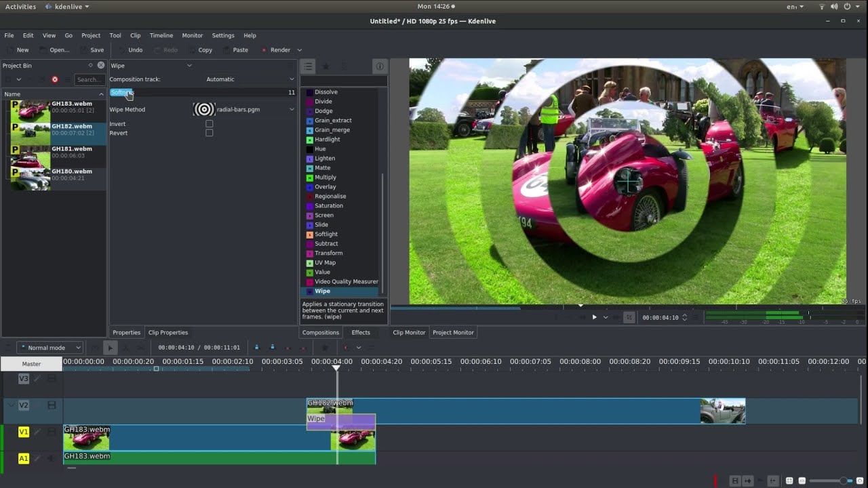
Task: Open the Timeline menu
Action: [161, 35]
